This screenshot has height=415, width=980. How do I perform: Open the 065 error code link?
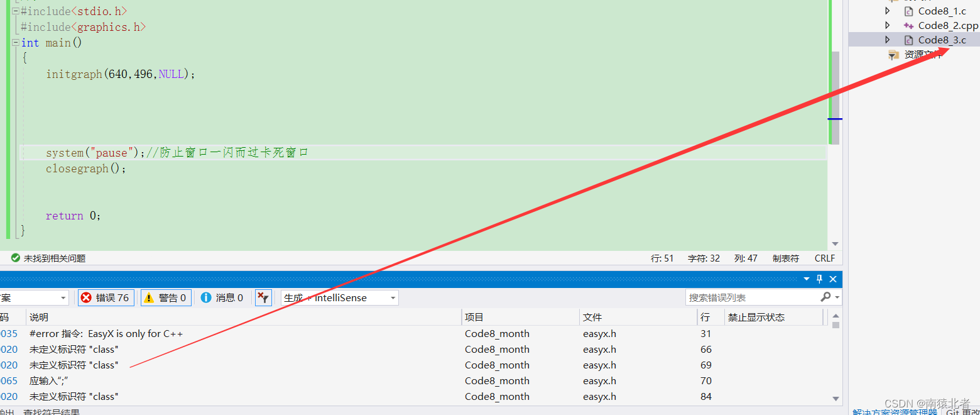(x=9, y=381)
